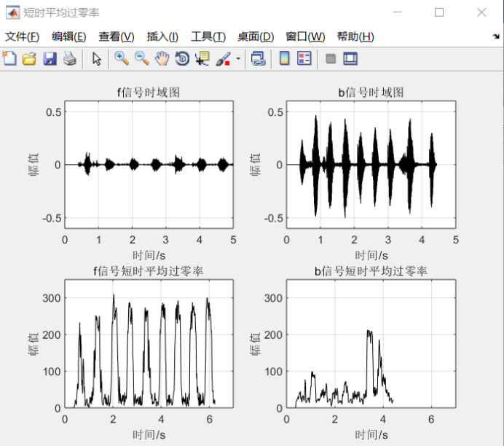Activate the Zoom In magnifier tool
This screenshot has height=446, width=504.
tap(122, 59)
